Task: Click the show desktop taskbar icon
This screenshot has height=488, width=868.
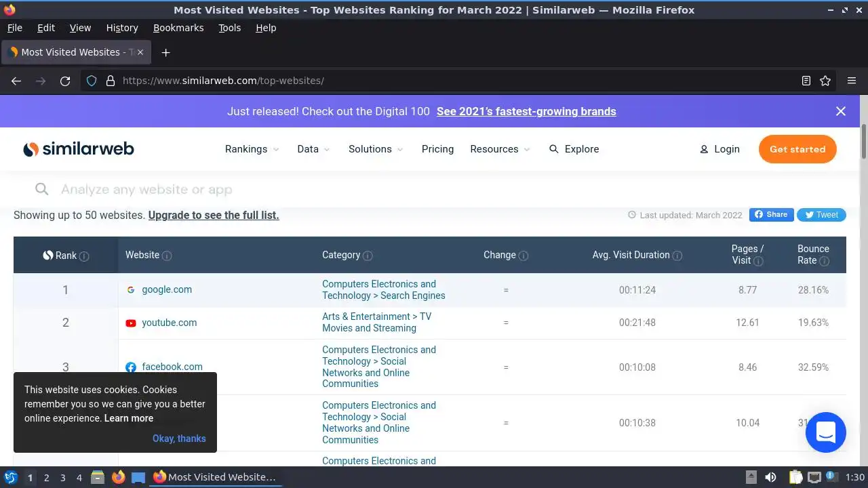Action: coord(138,477)
